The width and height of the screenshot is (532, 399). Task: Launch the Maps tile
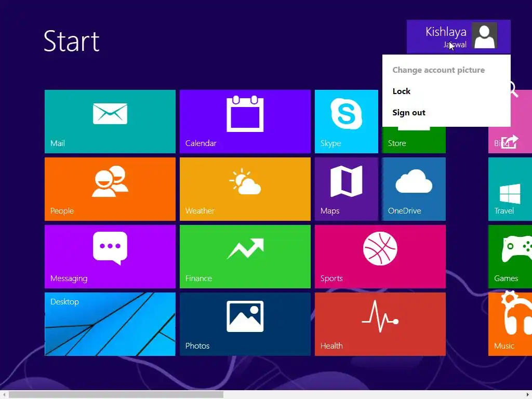[x=347, y=189]
